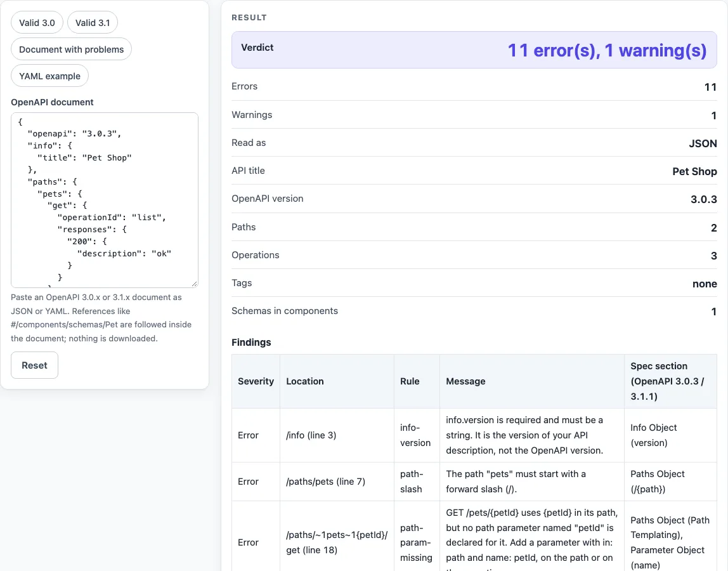This screenshot has width=728, height=571.
Task: Click the Findings heading
Action: 251,343
